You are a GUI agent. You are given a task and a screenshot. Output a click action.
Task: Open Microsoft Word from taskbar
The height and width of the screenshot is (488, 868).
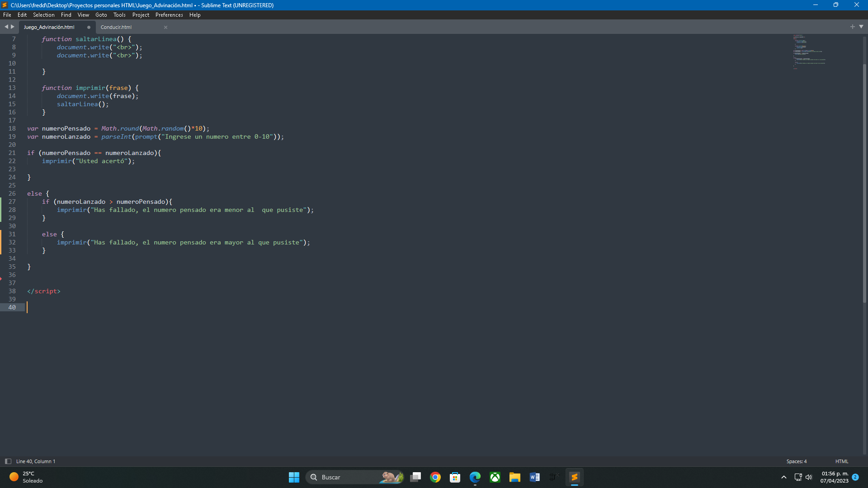tap(535, 477)
